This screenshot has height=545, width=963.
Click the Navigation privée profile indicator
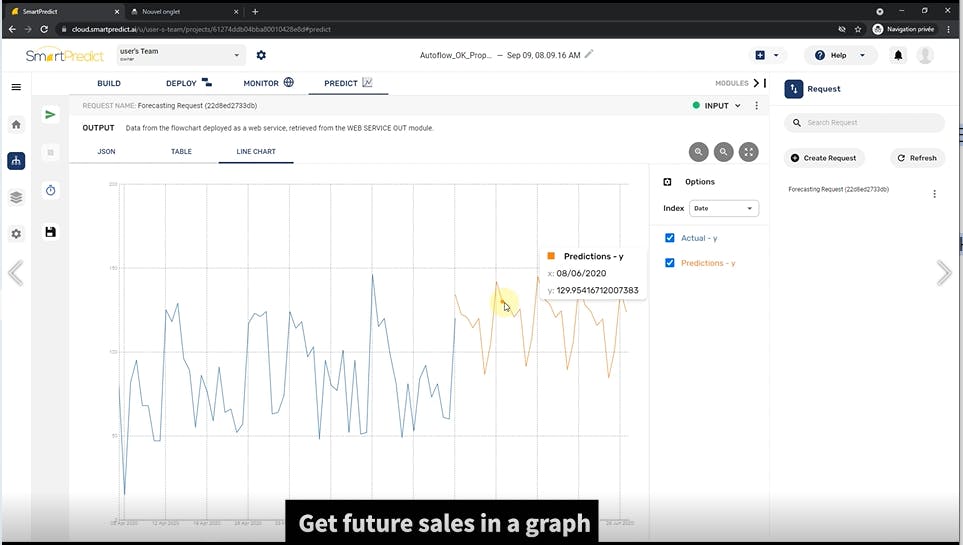coord(904,29)
